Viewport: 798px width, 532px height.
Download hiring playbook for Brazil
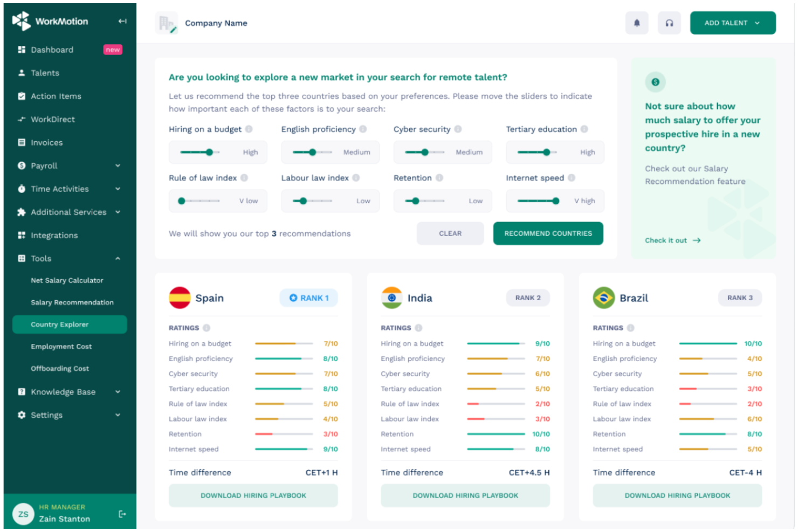pyautogui.click(x=677, y=495)
